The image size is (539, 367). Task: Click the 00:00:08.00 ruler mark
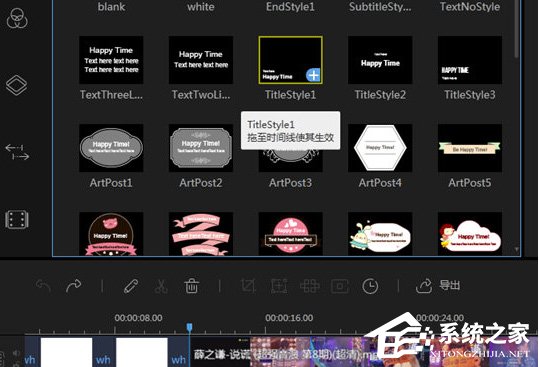point(139,318)
